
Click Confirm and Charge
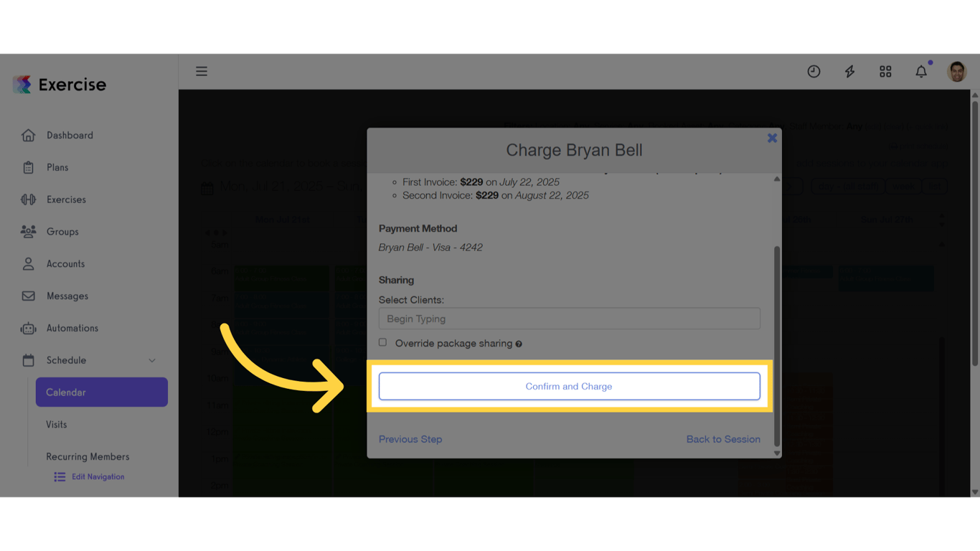click(x=569, y=386)
